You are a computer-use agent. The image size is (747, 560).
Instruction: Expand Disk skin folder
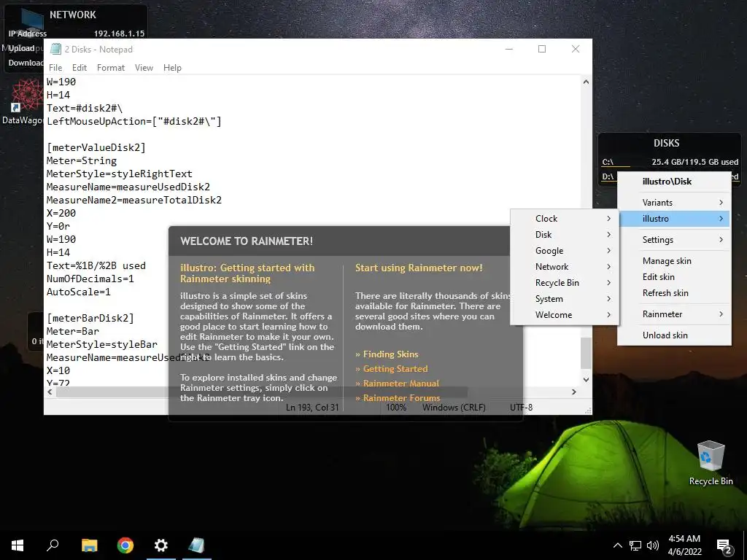565,234
